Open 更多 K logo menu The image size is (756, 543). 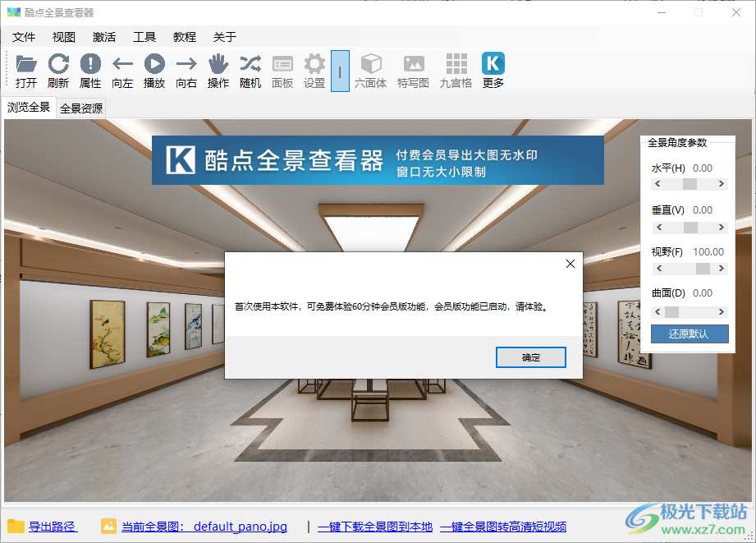pyautogui.click(x=493, y=71)
